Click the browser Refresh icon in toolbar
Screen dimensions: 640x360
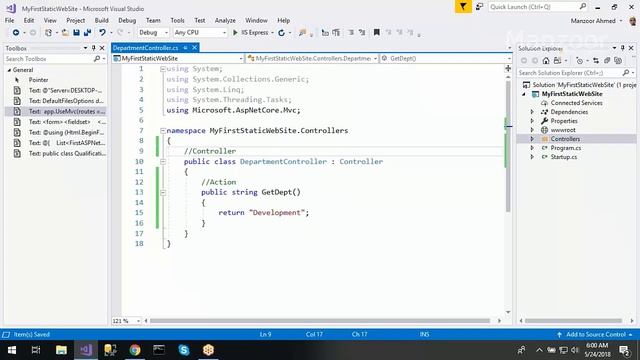(x=281, y=33)
